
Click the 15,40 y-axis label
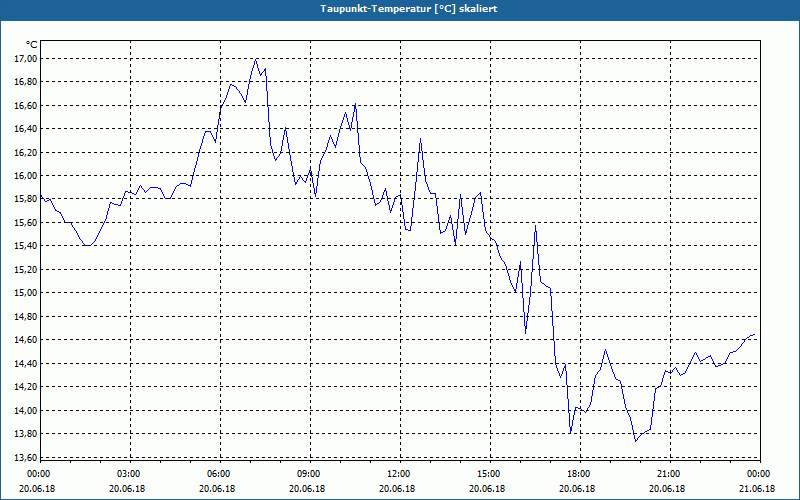(x=26, y=246)
